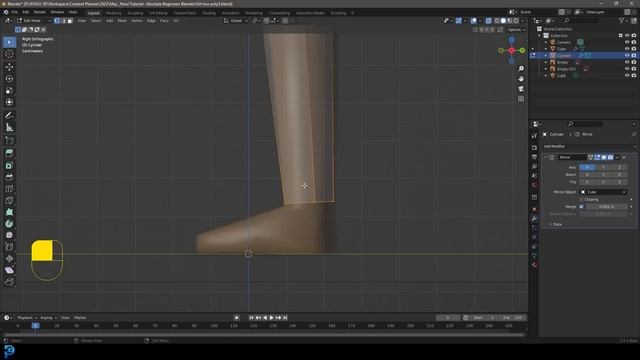Hide Cylinder object in viewport
This screenshot has height=360, width=640.
tap(627, 56)
